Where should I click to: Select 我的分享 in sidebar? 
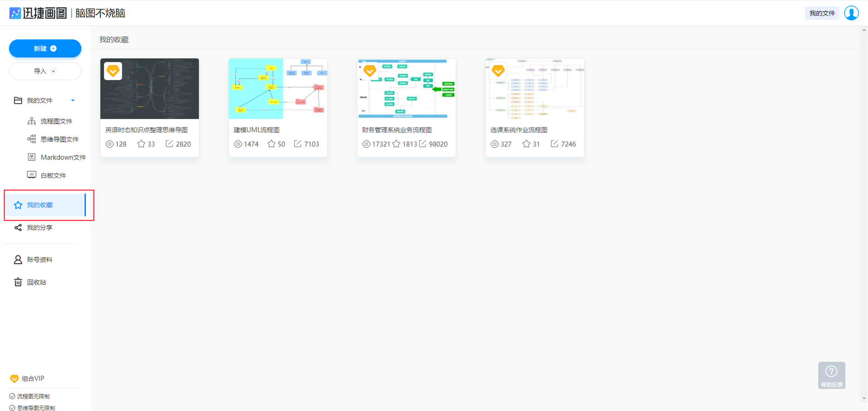coord(39,227)
